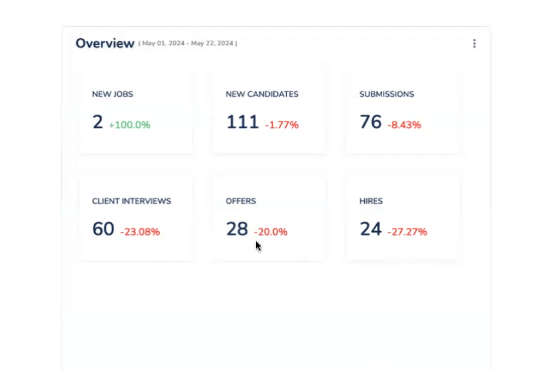The height and width of the screenshot is (392, 554).
Task: Click the Offers count 28
Action: pos(237,229)
